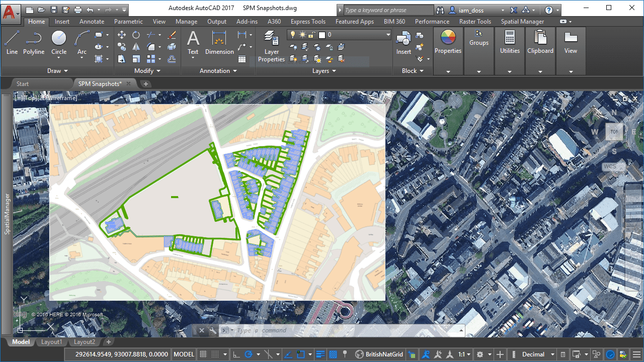Click the Insert block icon
Screen dimensions: 644x362
pos(404,43)
